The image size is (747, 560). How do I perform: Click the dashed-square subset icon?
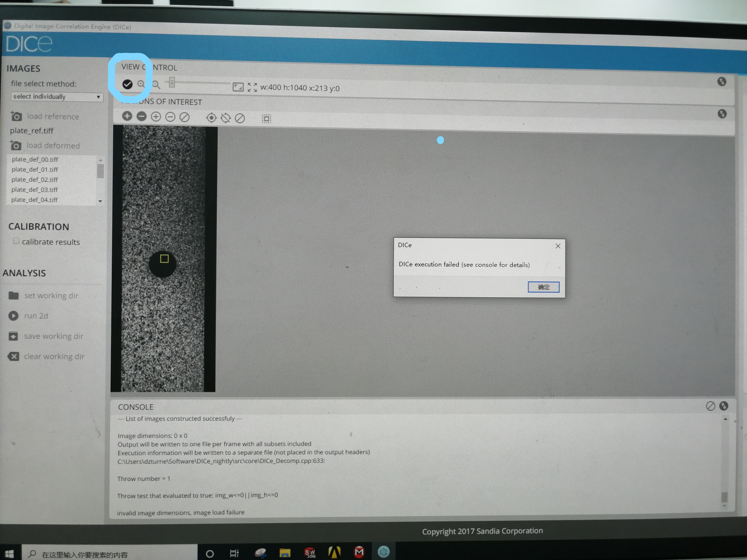(266, 118)
